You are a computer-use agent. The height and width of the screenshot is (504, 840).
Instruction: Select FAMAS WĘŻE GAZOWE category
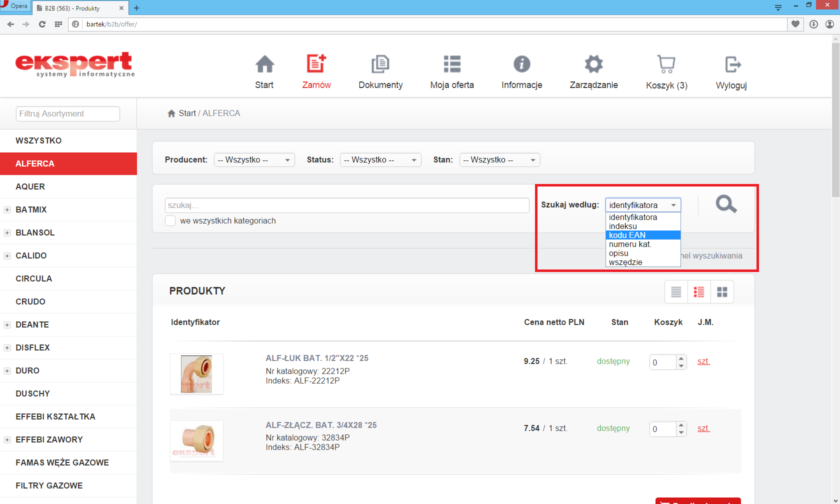(68, 462)
